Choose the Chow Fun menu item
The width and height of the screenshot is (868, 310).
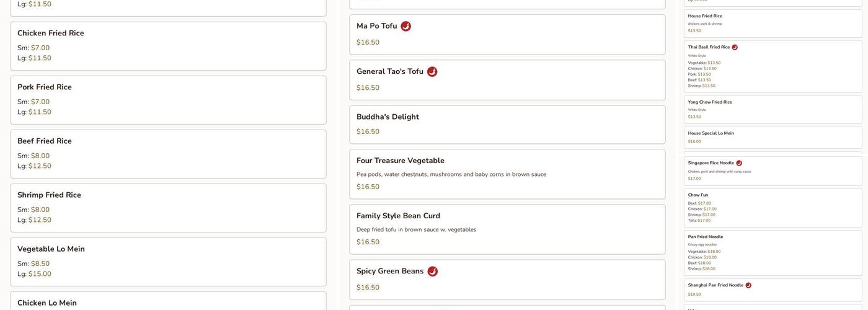point(698,195)
